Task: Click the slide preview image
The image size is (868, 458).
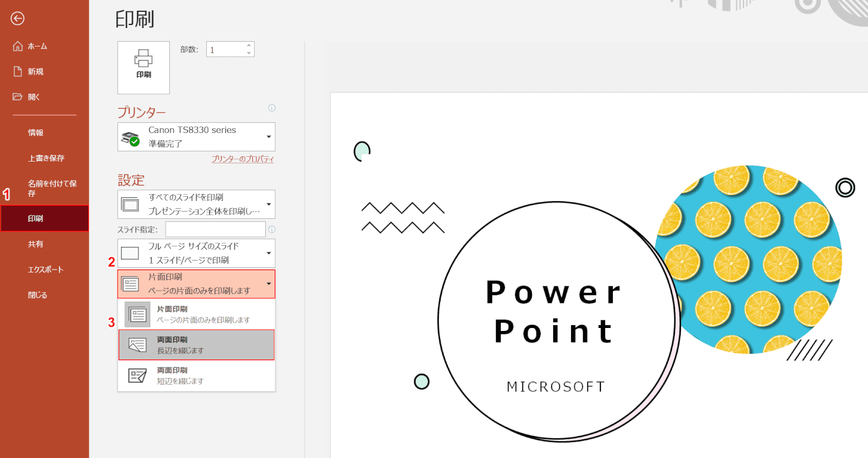Action: coord(599,275)
